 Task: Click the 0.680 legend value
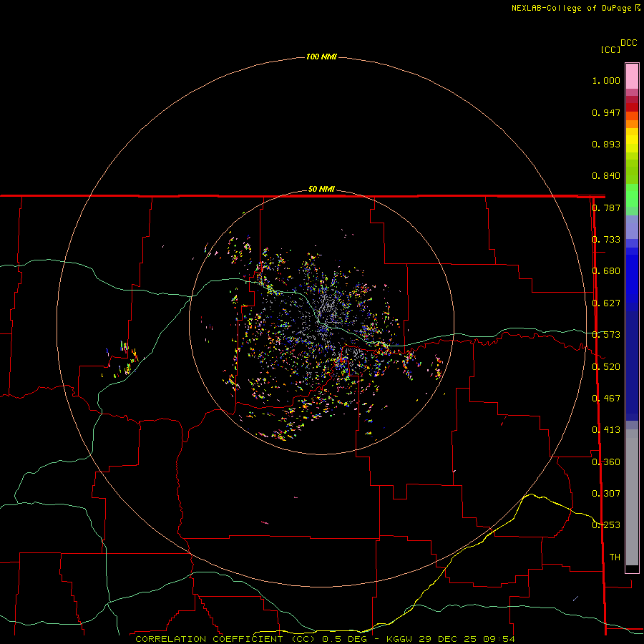(606, 271)
